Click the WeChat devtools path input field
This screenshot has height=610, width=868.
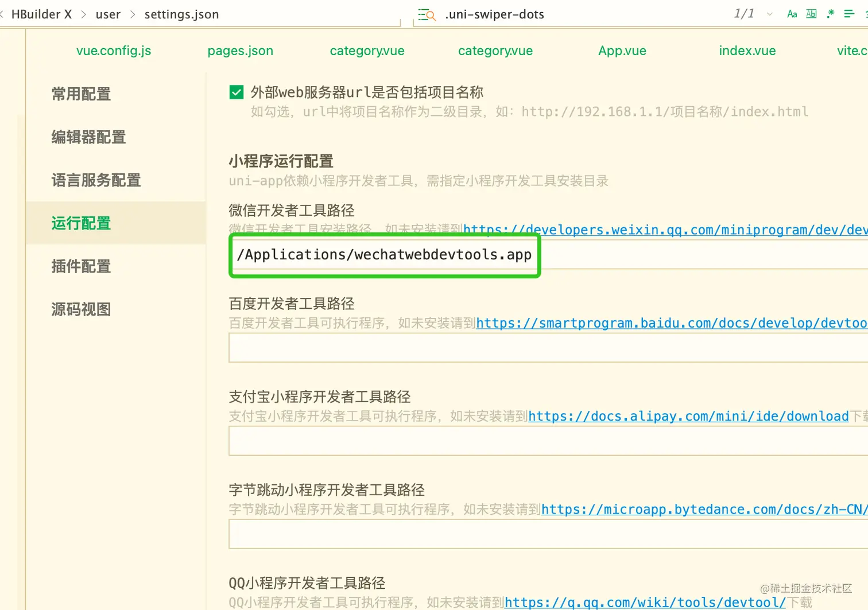[x=548, y=254]
